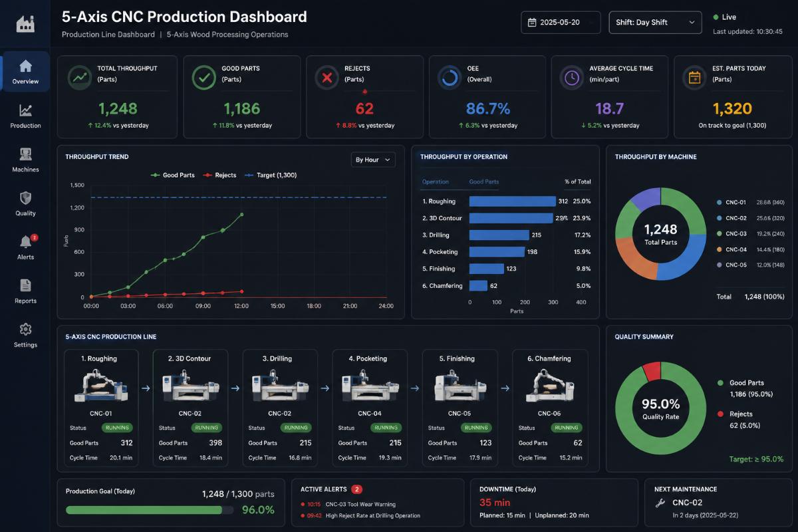Click the Total Throughput trend icon
798x532 pixels.
80,78
